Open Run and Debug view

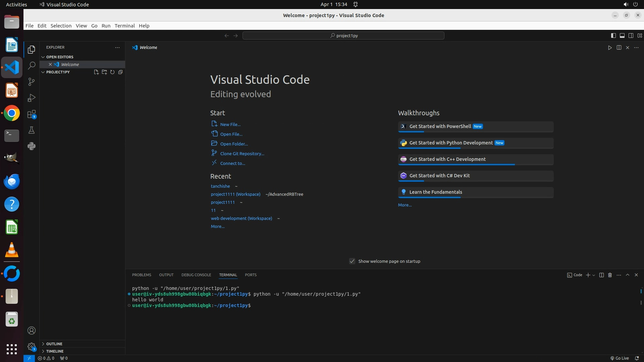click(32, 98)
